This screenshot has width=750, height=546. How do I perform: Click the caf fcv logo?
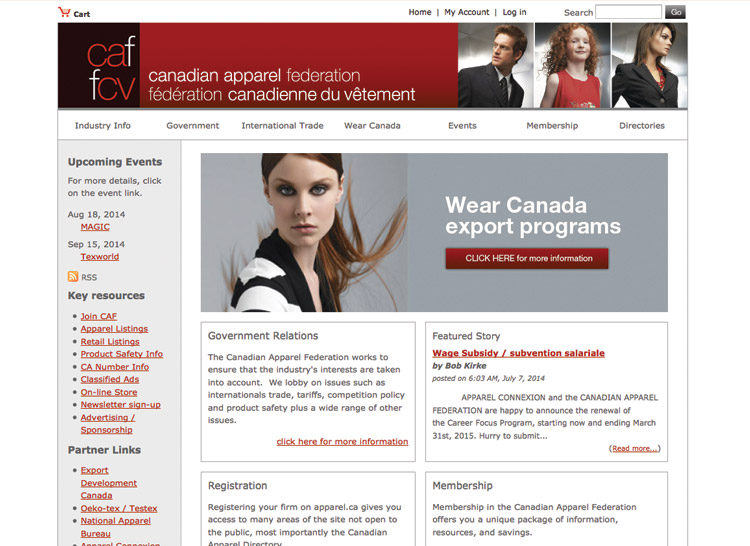click(111, 68)
